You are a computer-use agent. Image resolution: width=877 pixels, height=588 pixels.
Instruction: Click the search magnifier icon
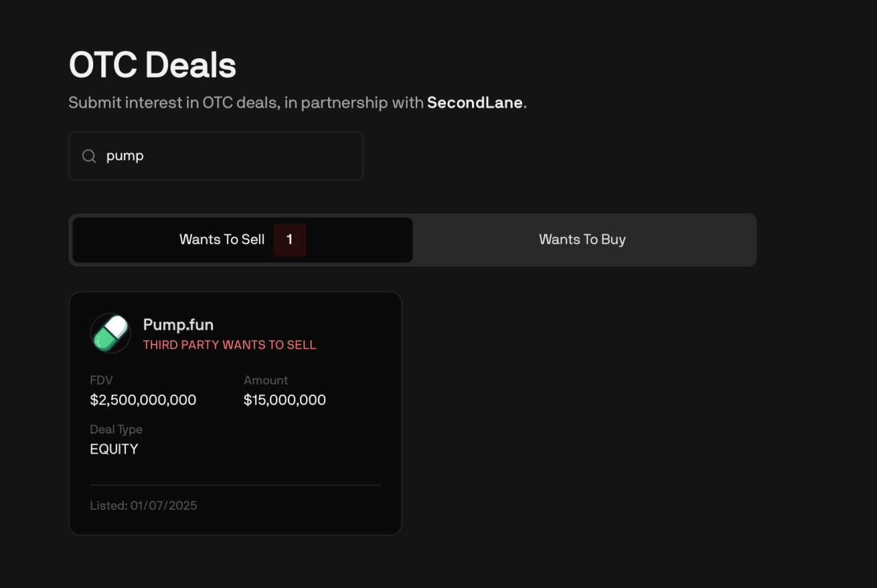[x=89, y=156]
